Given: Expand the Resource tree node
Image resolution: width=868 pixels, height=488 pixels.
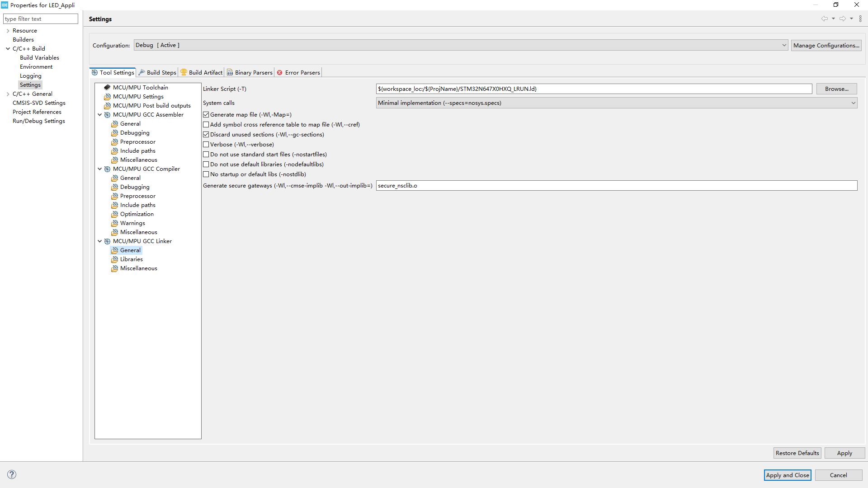Looking at the screenshot, I should (x=8, y=31).
